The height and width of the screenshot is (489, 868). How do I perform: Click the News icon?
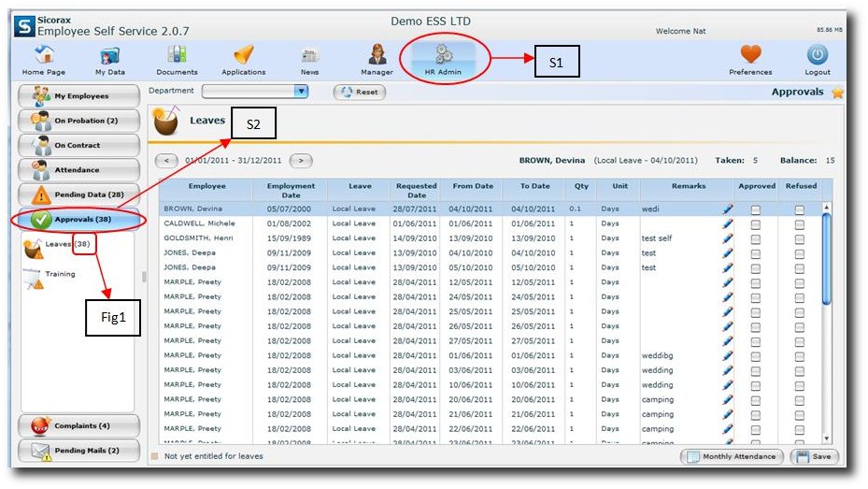coord(309,55)
